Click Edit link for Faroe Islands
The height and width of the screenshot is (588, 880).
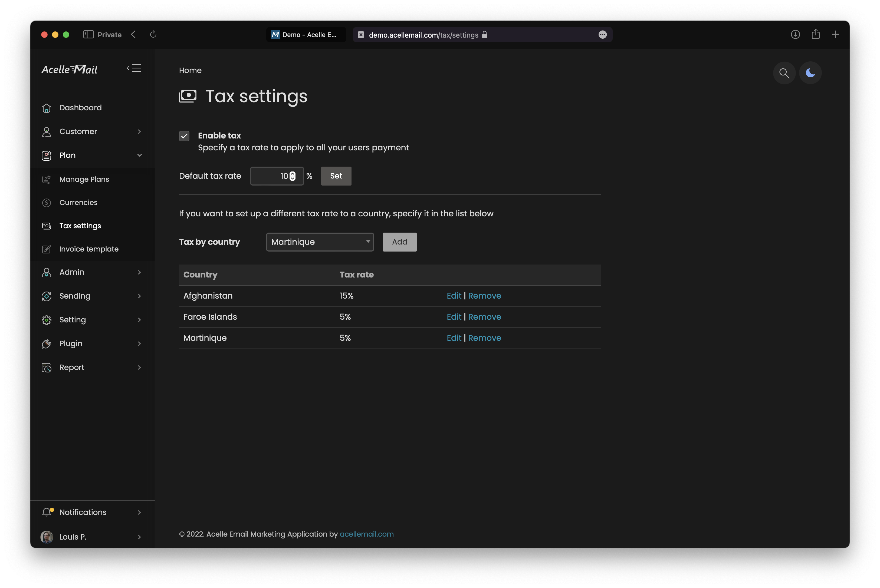point(454,317)
